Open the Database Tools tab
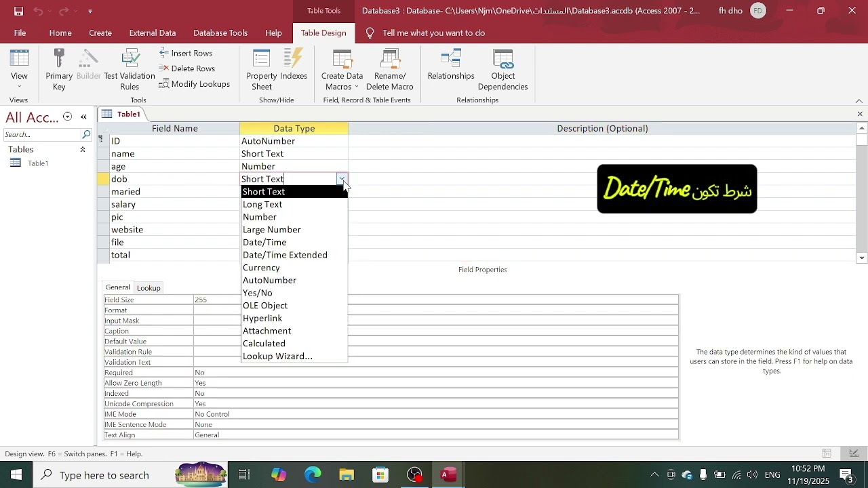This screenshot has width=868, height=488. tap(220, 33)
